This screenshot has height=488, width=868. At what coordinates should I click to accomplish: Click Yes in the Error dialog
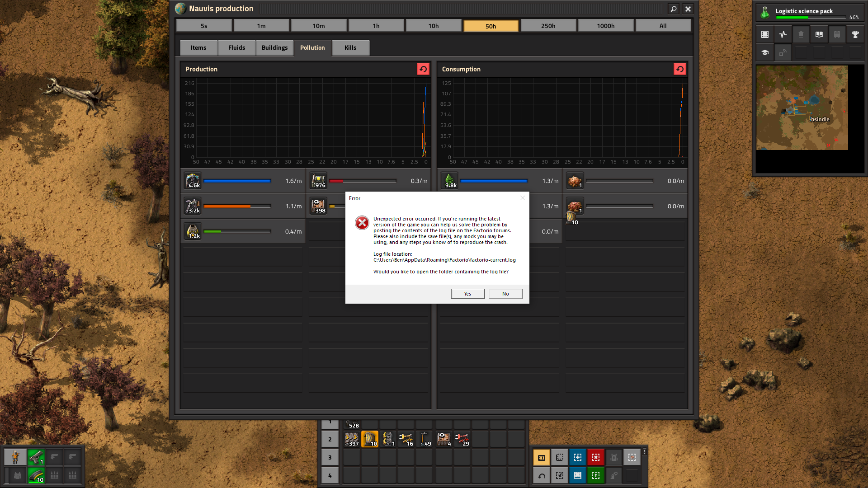pyautogui.click(x=467, y=294)
